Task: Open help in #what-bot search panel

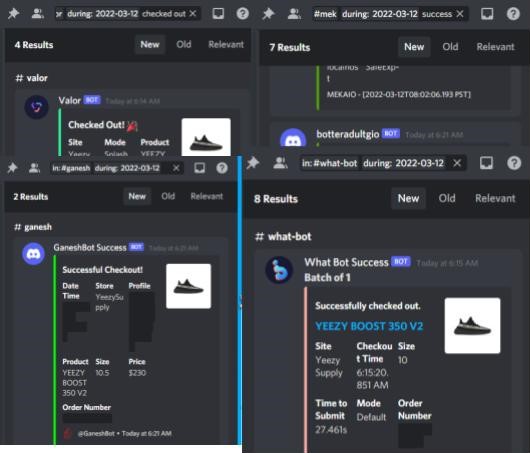Action: 514,163
